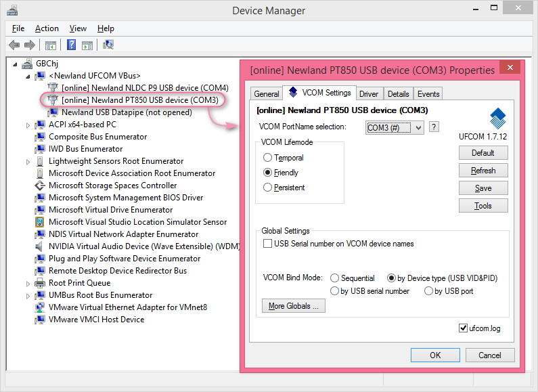Click the Microsoft Device Association Root Enumerator icon

pos(40,173)
